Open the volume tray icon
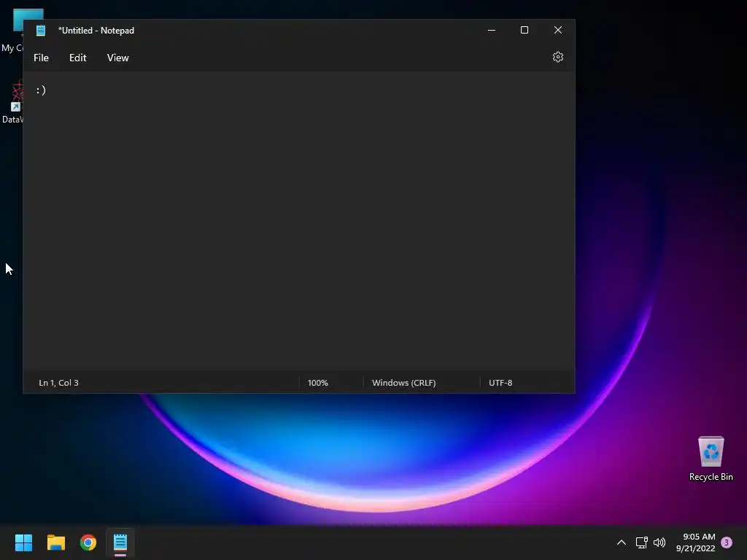747x560 pixels. 659,542
